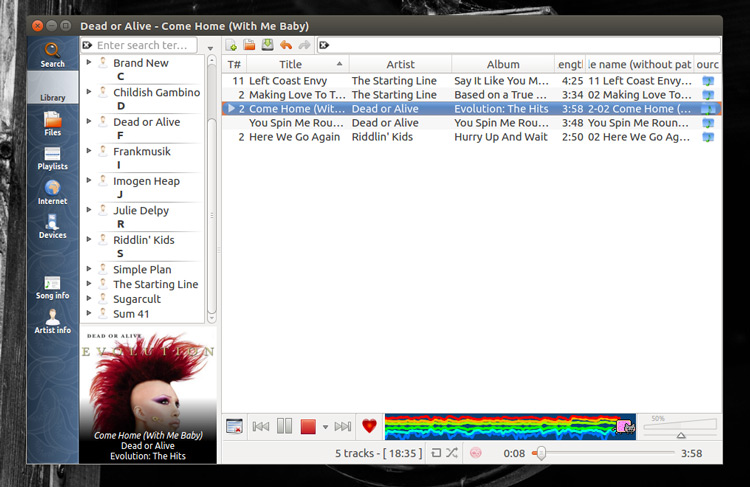
Task: Toggle Last.fm scrobbling icon
Action: coord(475,453)
